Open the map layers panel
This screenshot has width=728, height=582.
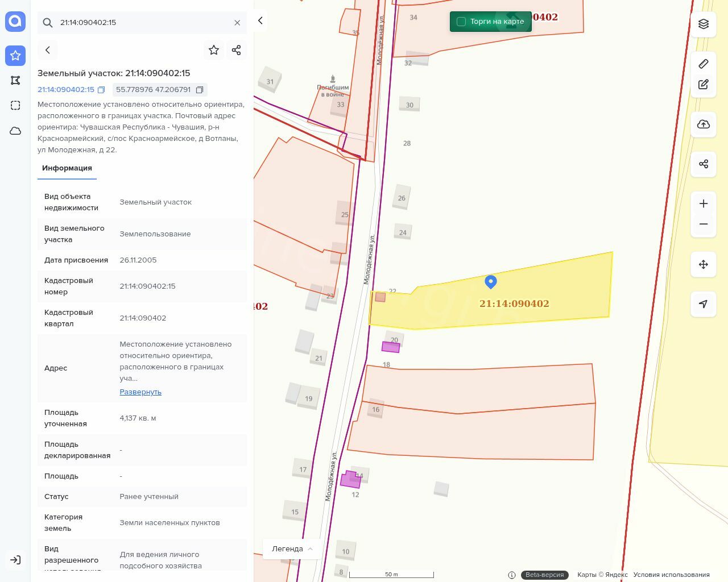pyautogui.click(x=704, y=24)
